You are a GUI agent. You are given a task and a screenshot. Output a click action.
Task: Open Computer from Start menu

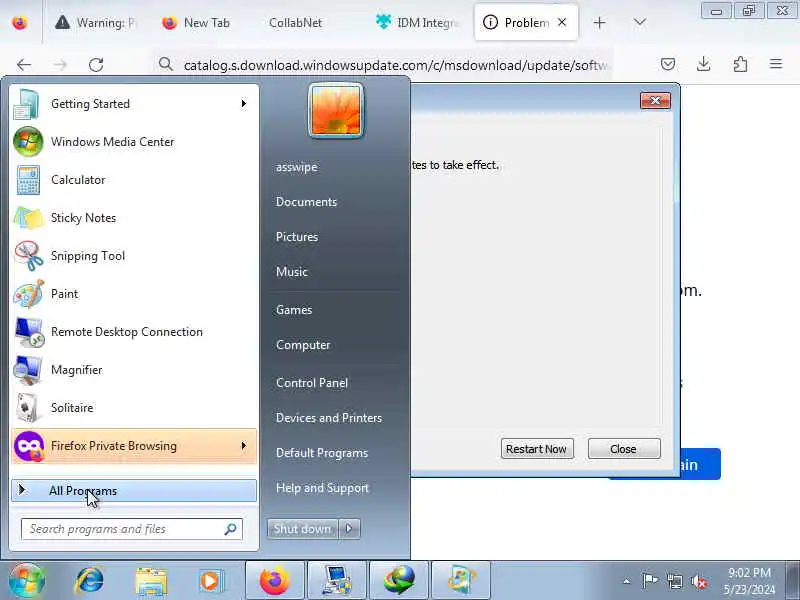tap(303, 345)
